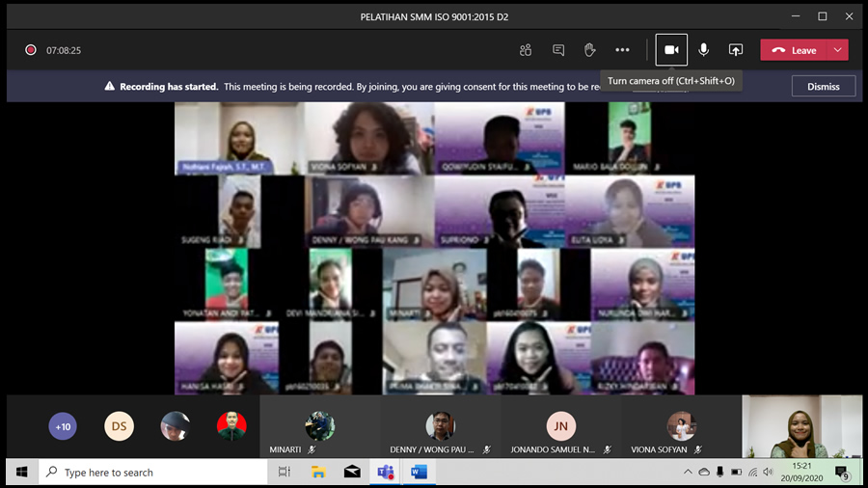Viewport: 868px width, 488px height.
Task: Mute the microphone
Action: [704, 50]
